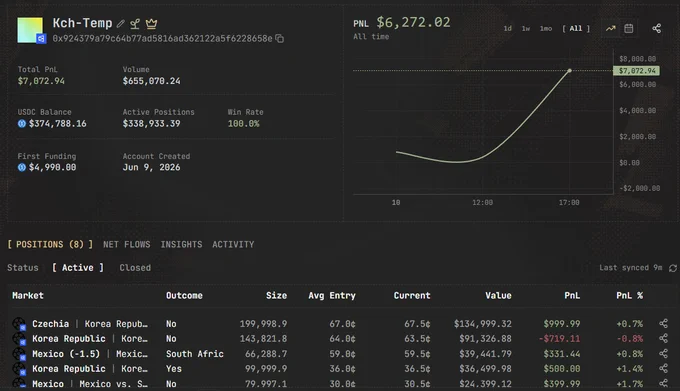Share the Korea Republic No position row
Viewport: 680px width, 391px height.
[663, 339]
